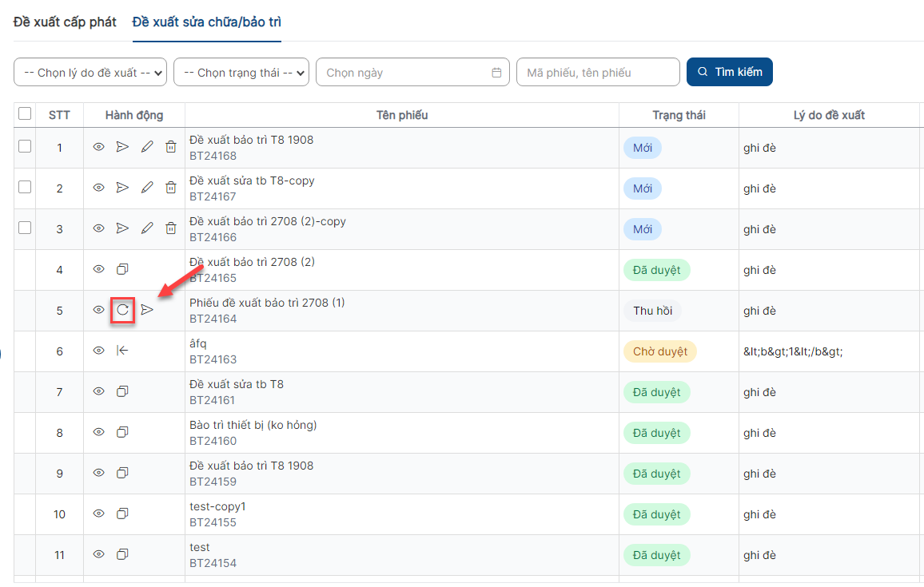Delete proposal BT24168 using the trash icon
924x587 pixels.
[171, 147]
